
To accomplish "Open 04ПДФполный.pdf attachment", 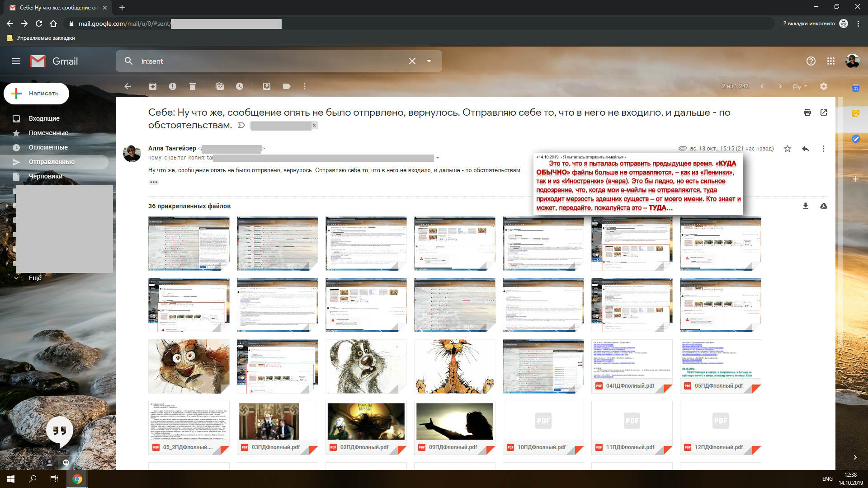I will (x=632, y=366).
